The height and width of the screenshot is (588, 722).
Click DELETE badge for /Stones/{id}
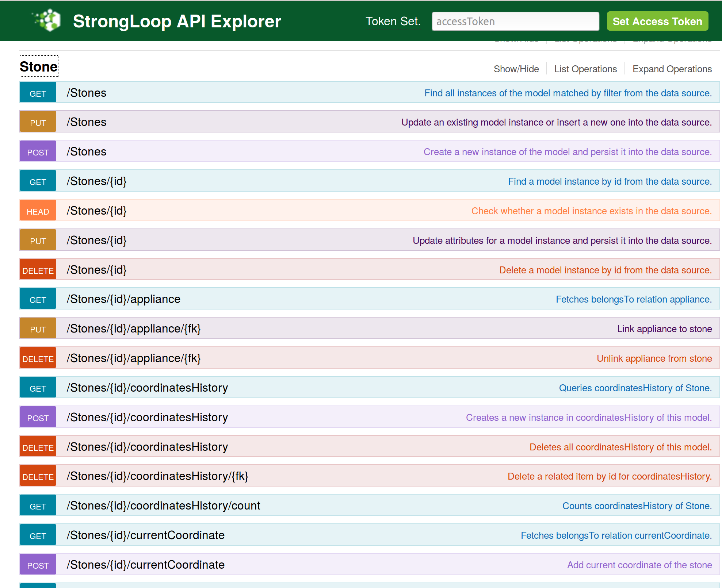(x=38, y=270)
